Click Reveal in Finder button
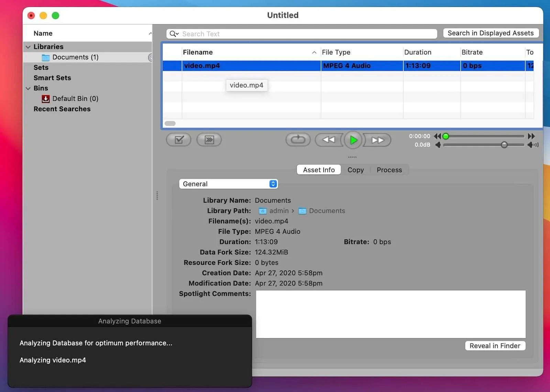Image resolution: width=550 pixels, height=392 pixels. pos(495,346)
